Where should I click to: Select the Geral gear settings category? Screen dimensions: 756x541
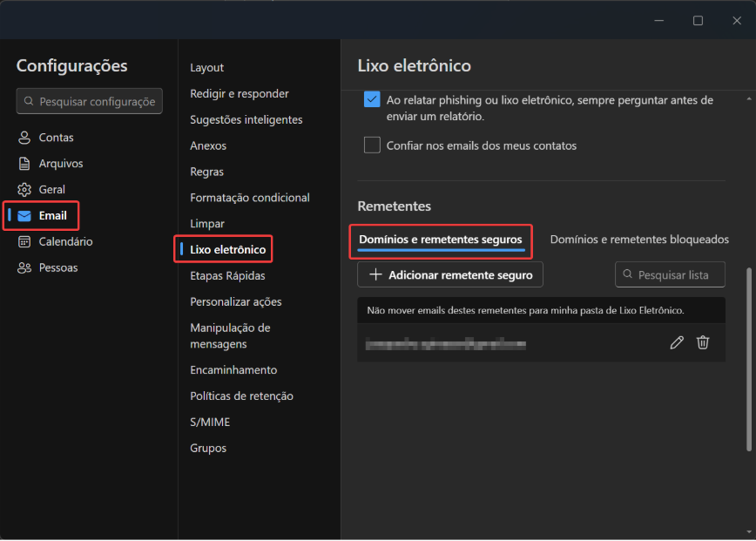(x=51, y=190)
